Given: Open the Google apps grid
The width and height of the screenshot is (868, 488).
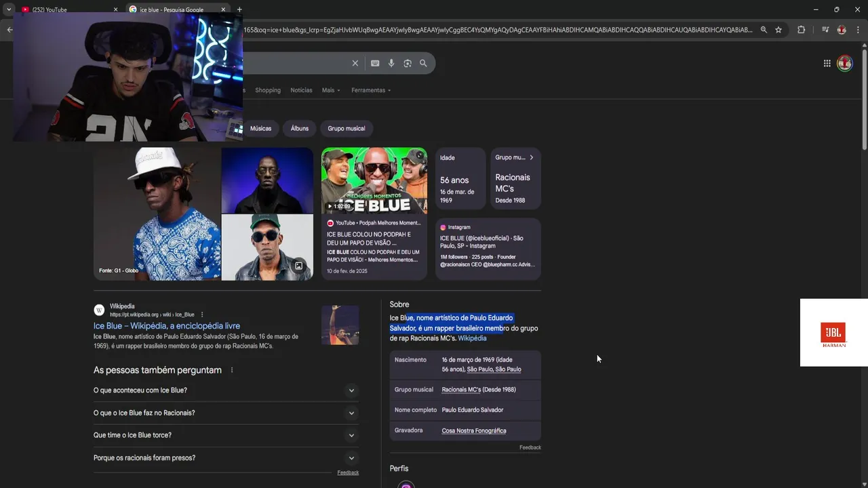Looking at the screenshot, I should [x=827, y=63].
